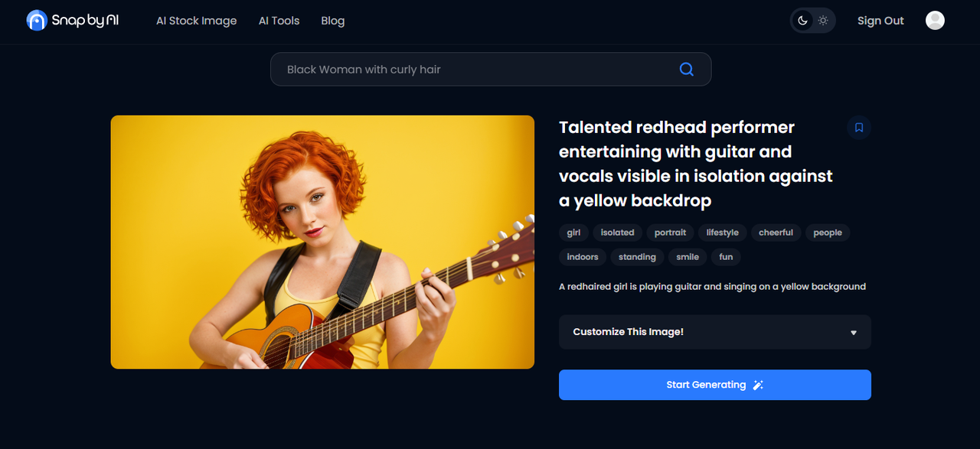Click the Customize This Image dropdown arrow
This screenshot has width=980, height=449.
(854, 333)
